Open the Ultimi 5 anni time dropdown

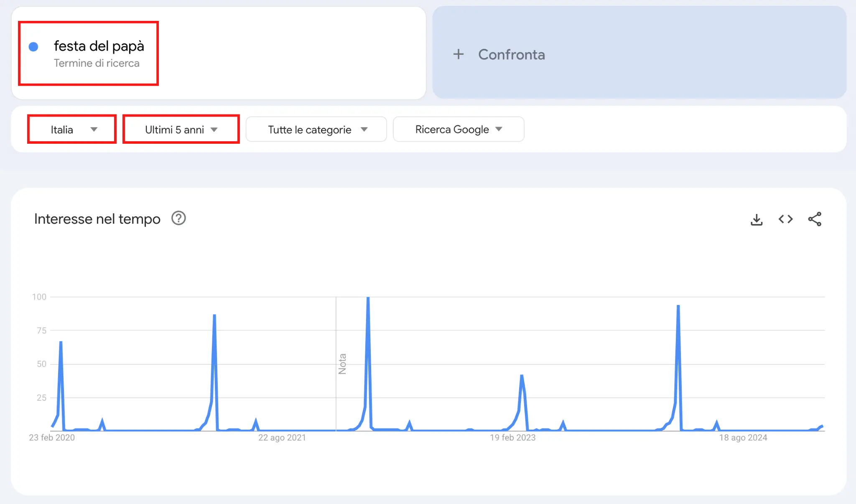[181, 130]
